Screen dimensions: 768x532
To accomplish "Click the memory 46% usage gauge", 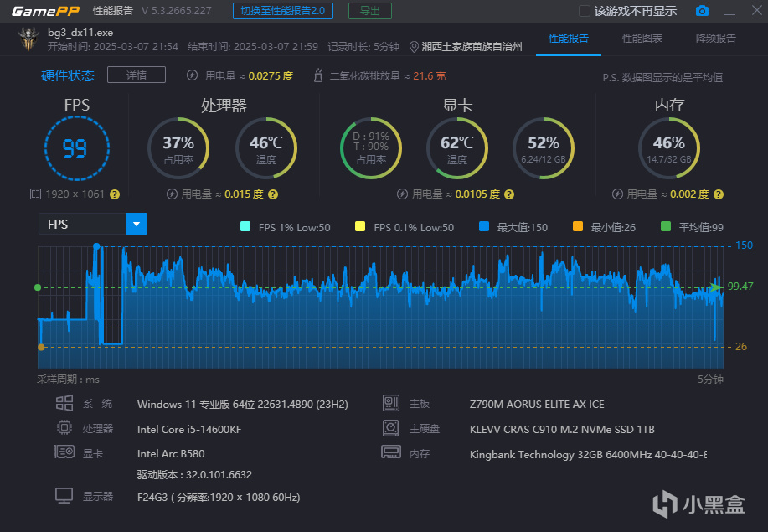I will (x=669, y=148).
